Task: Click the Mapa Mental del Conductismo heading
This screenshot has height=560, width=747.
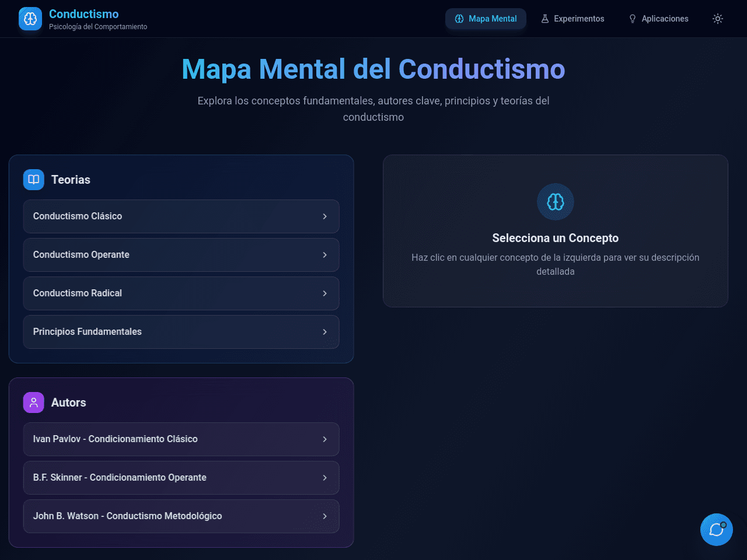Action: pyautogui.click(x=373, y=69)
